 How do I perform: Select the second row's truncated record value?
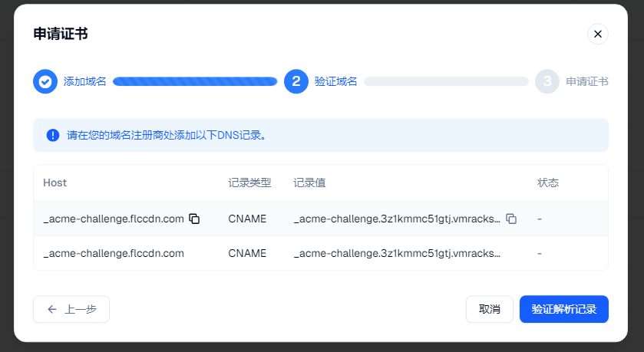click(397, 253)
